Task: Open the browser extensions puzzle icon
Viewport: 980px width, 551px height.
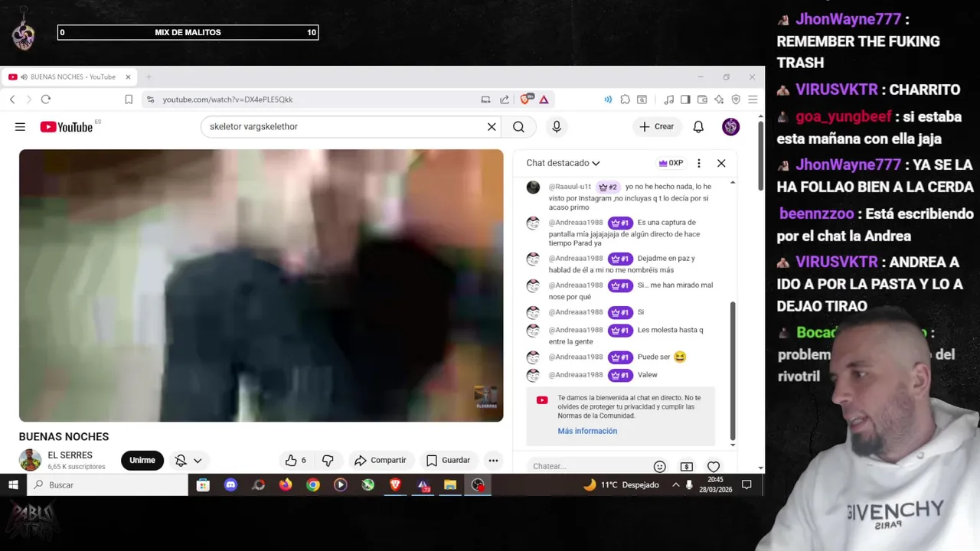Action: coord(626,99)
